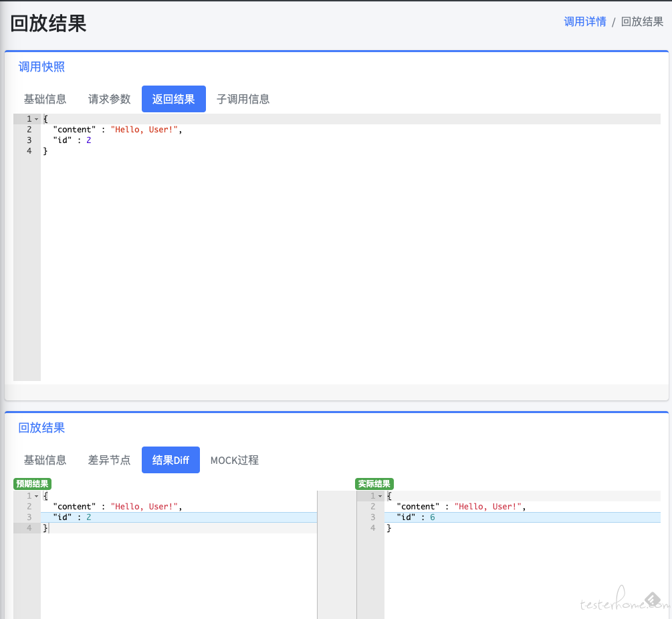The height and width of the screenshot is (619, 672).
Task: Click the "content" line in 返回结果 editor
Action: click(350, 130)
